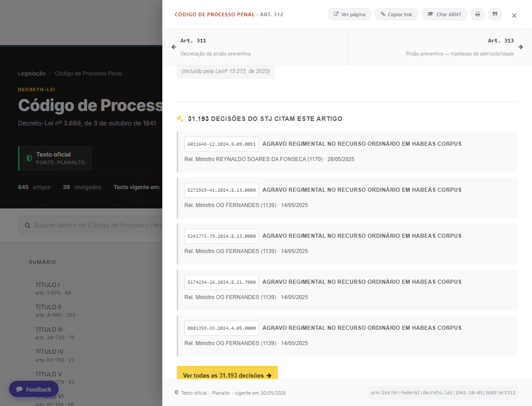Open case number 0801359-33.2024.4.05.0000
This screenshot has height=406, width=532.
click(x=221, y=328)
